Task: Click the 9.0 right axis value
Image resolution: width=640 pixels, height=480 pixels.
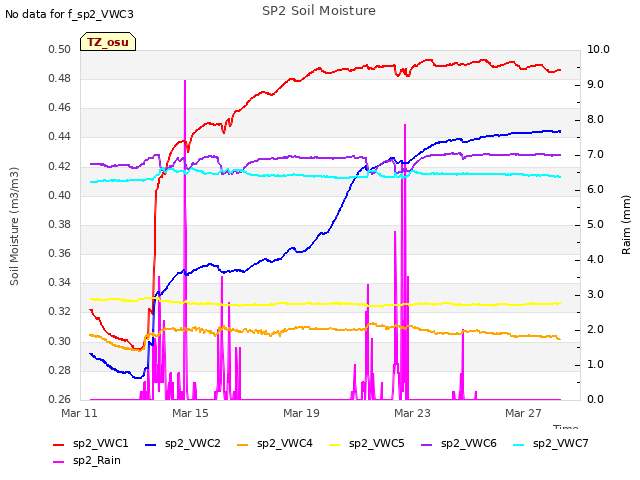Action: point(596,85)
